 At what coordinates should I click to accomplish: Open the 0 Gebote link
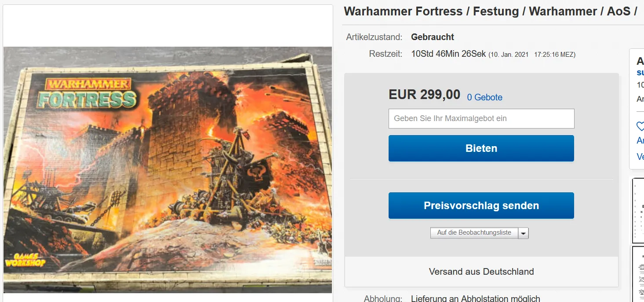tap(484, 97)
